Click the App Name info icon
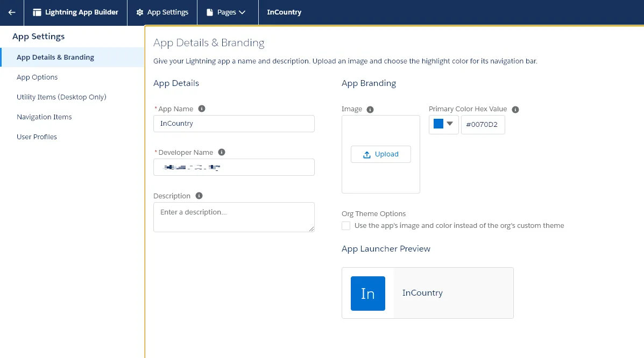644x358 pixels. click(202, 109)
